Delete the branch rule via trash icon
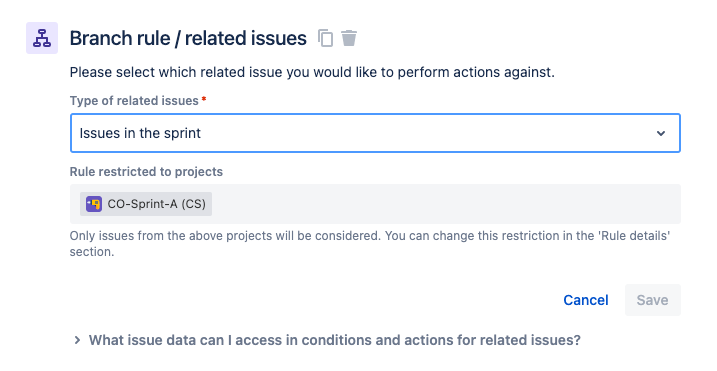The width and height of the screenshot is (717, 371). pyautogui.click(x=349, y=38)
